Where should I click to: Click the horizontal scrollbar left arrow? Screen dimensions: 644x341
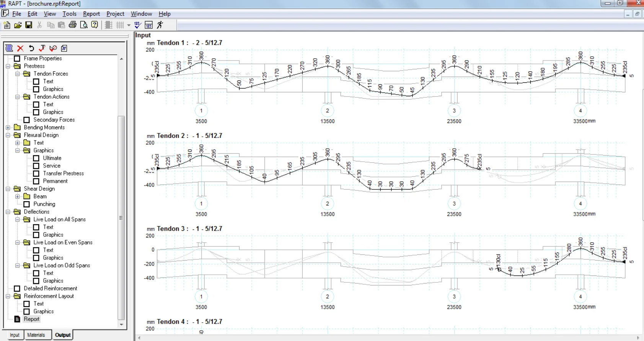coord(139,338)
